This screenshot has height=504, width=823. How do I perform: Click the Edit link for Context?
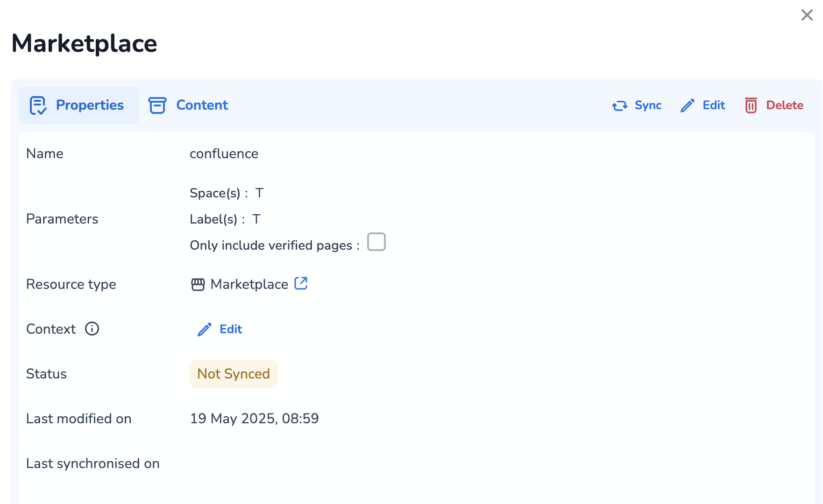click(231, 329)
